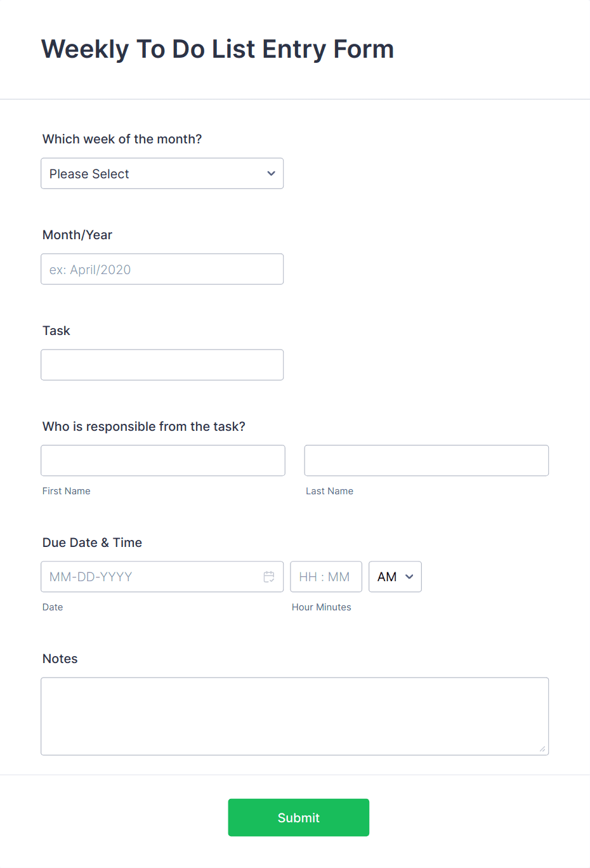Click the Notes label
Viewport: 590px width, 868px height.
[60, 659]
